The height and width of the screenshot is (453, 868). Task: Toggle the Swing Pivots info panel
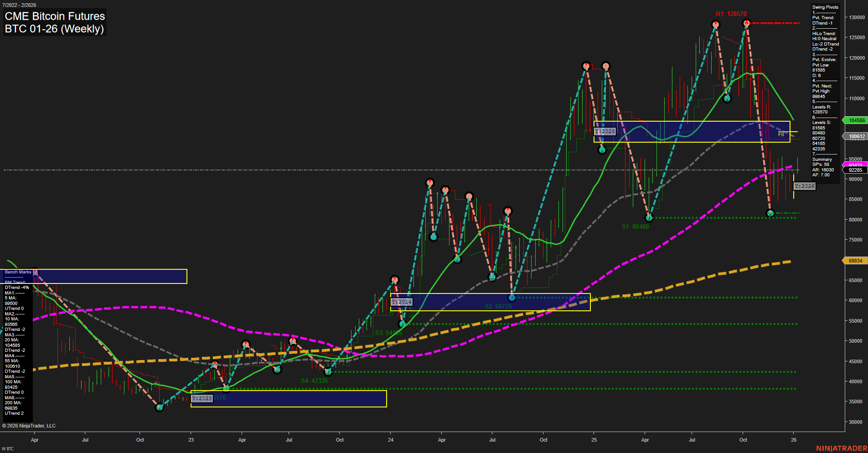[825, 7]
